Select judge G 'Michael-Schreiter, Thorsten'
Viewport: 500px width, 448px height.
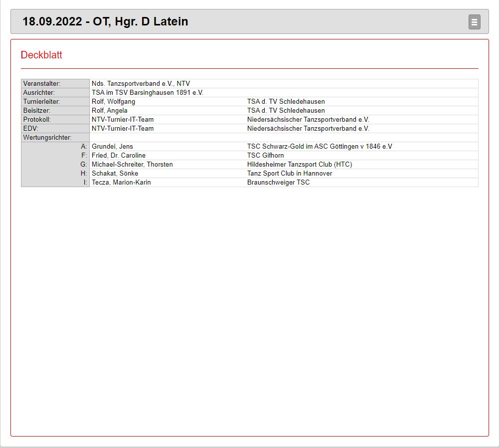point(132,165)
